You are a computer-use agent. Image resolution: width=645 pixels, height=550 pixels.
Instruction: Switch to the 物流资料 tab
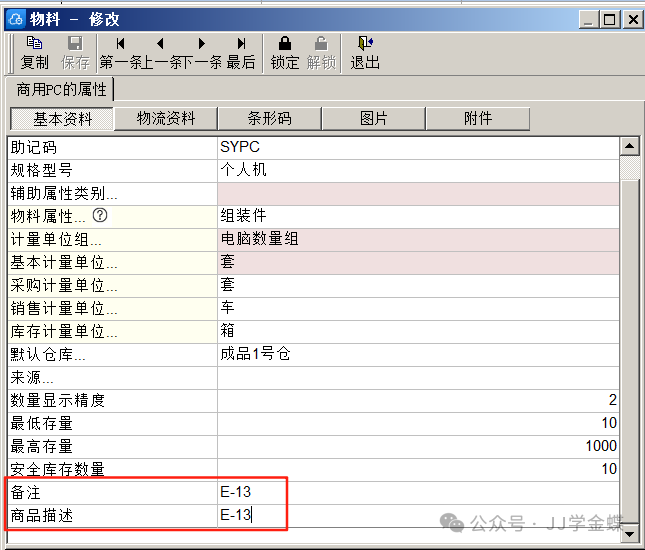pyautogui.click(x=165, y=118)
